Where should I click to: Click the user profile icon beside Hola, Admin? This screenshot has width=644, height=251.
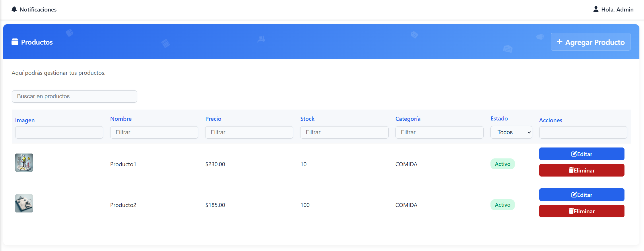click(596, 9)
